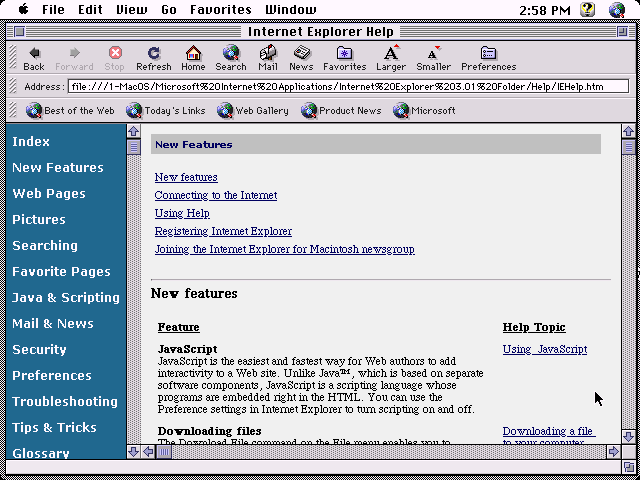Viewport: 640px width, 480px height.
Task: Follow "Registering Internet Explorer" link
Action: click(223, 231)
